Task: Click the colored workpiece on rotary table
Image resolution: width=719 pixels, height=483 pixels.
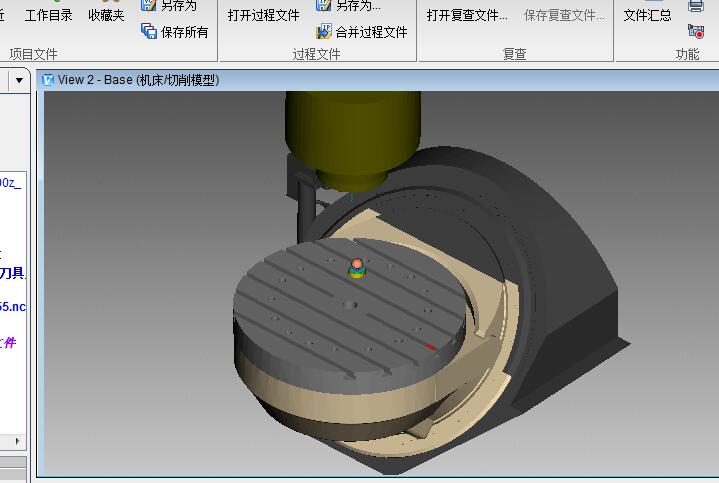Action: click(x=357, y=269)
